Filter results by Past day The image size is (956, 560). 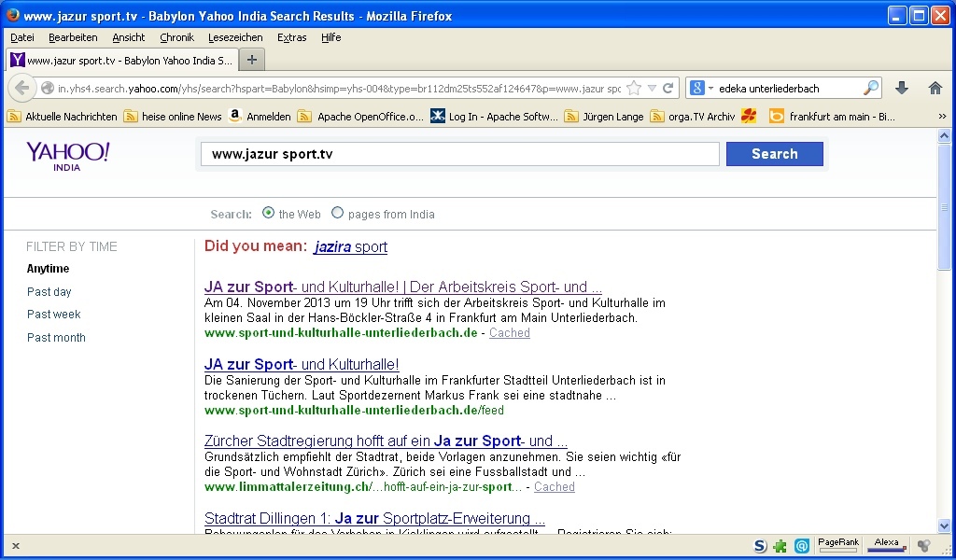[x=49, y=292]
